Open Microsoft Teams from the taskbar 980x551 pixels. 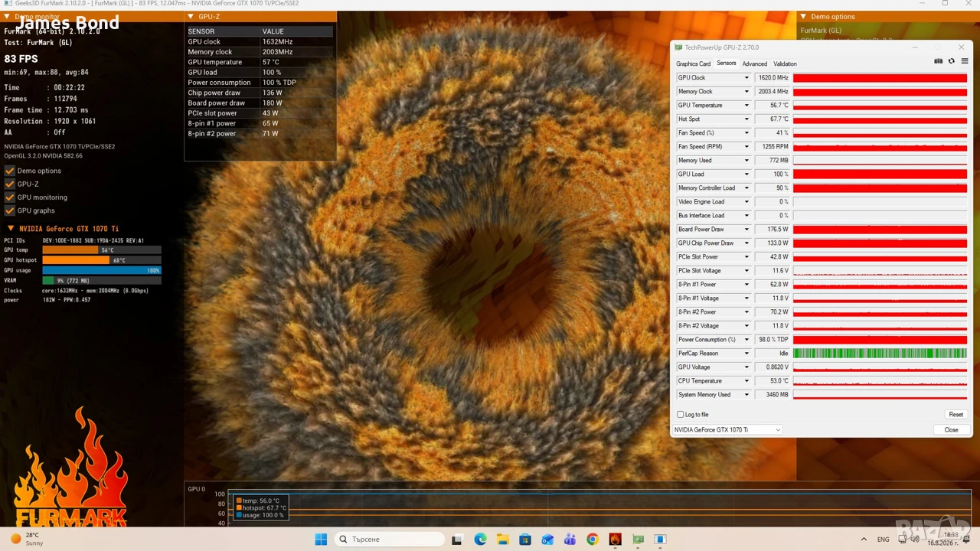pyautogui.click(x=570, y=540)
